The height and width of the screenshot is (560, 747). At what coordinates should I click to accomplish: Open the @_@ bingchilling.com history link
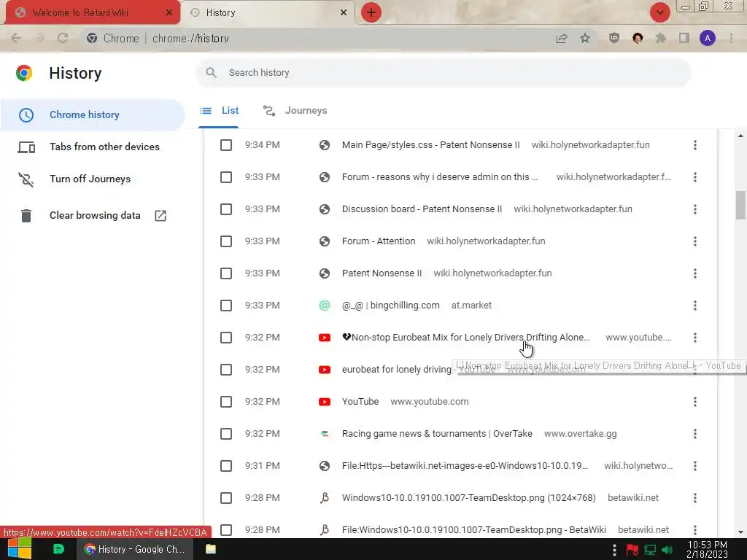[391, 306]
